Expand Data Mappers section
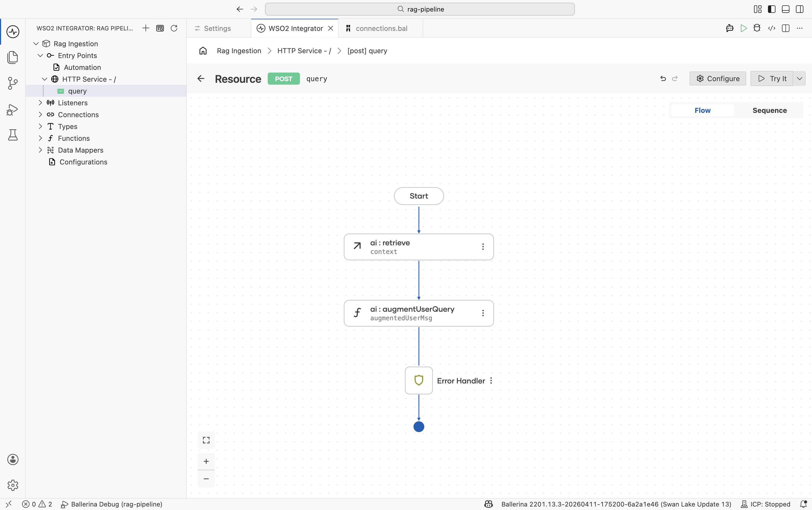812x510 pixels. click(x=41, y=150)
